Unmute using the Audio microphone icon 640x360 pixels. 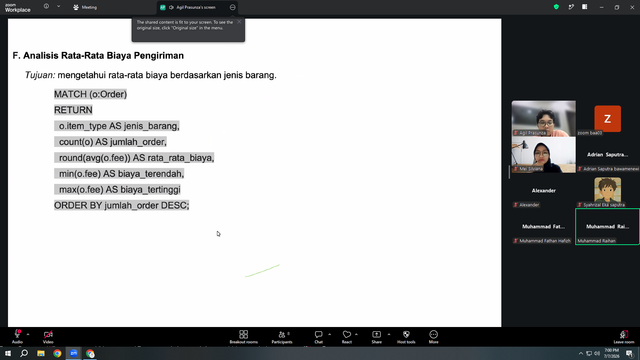17,334
